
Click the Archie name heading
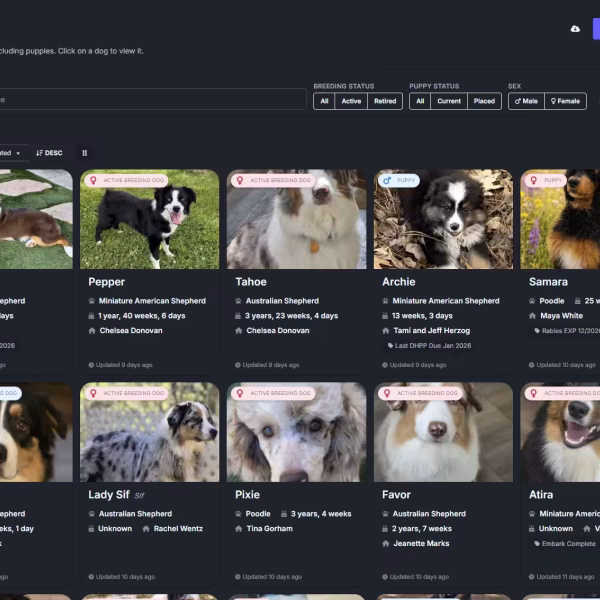click(x=398, y=282)
